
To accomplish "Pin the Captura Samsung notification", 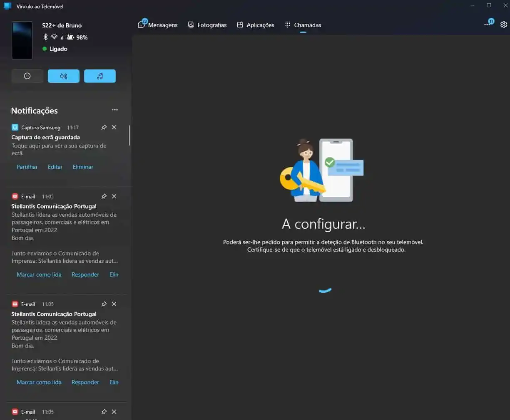I will (x=104, y=127).
